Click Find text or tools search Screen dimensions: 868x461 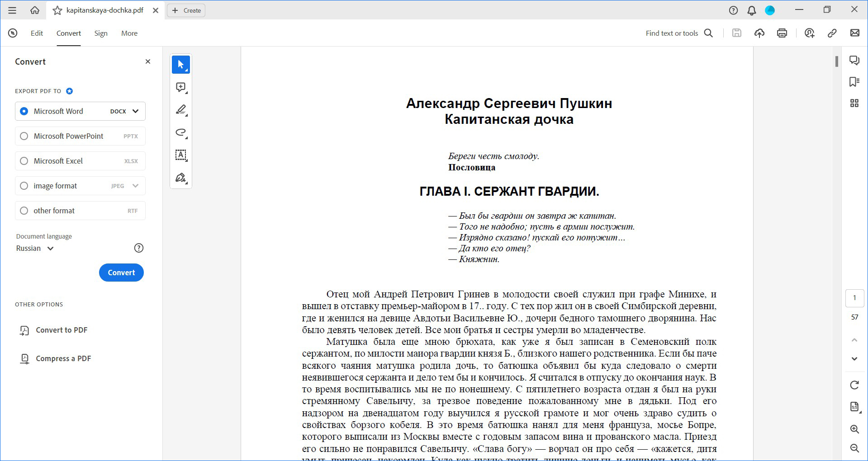coord(679,33)
